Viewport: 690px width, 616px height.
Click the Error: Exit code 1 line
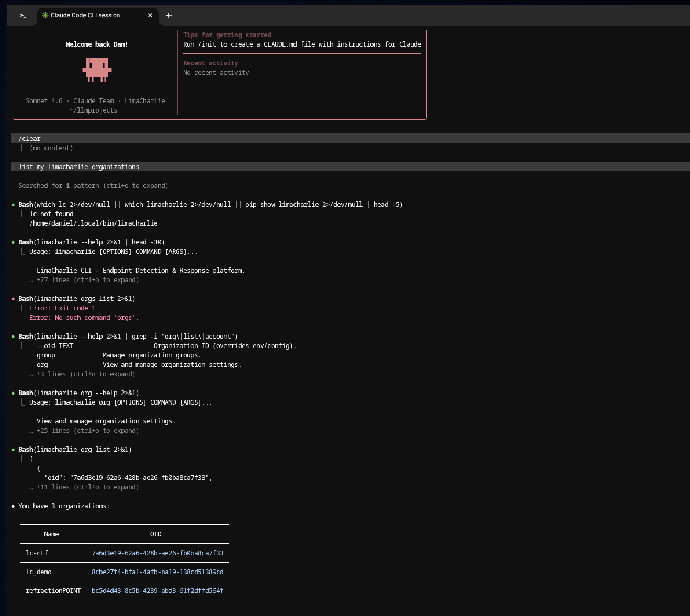pos(62,308)
